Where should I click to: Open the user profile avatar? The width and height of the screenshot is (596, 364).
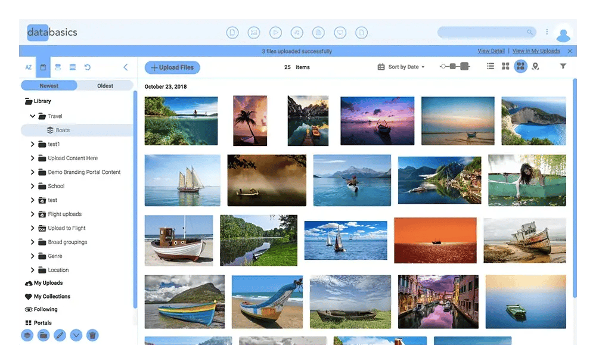pyautogui.click(x=563, y=33)
